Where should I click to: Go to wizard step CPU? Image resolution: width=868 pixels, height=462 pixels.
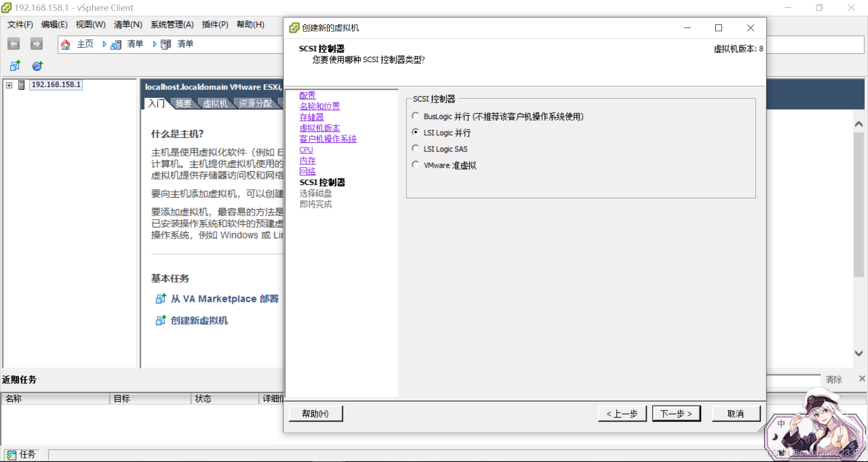pyautogui.click(x=306, y=150)
